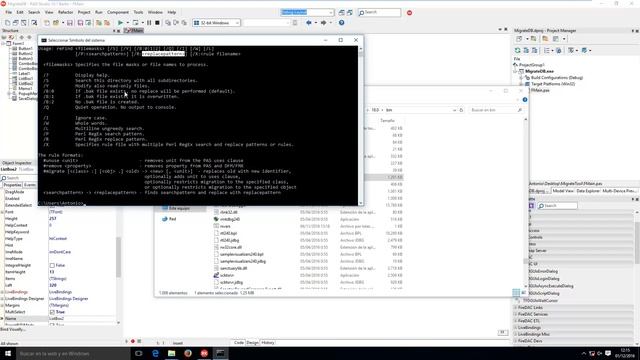Open the Component menu
Viewport: 640px width, 360px height.
tap(118, 12)
